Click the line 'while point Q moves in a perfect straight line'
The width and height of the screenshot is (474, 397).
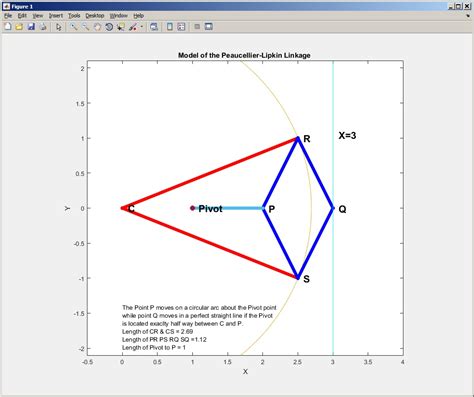[197, 315]
